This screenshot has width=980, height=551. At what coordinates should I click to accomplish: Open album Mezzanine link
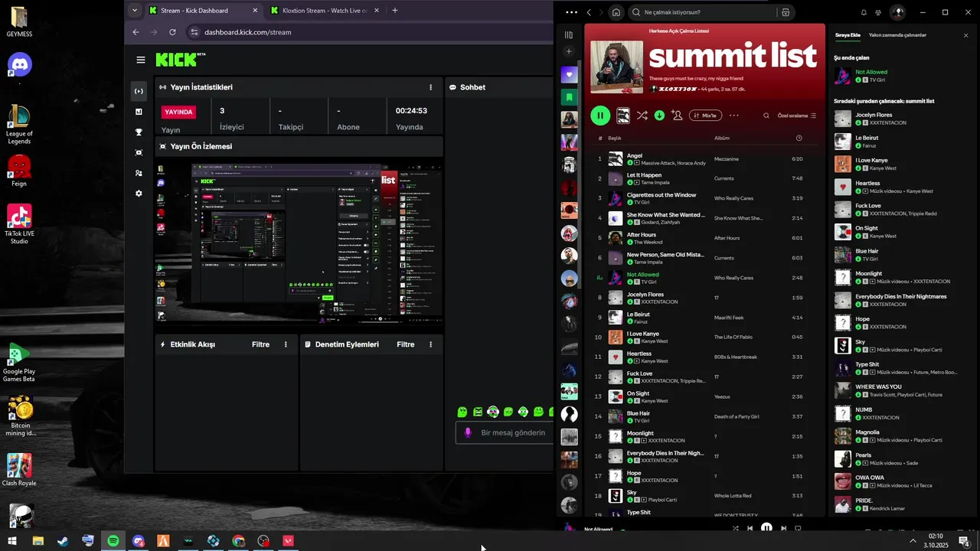(x=727, y=158)
